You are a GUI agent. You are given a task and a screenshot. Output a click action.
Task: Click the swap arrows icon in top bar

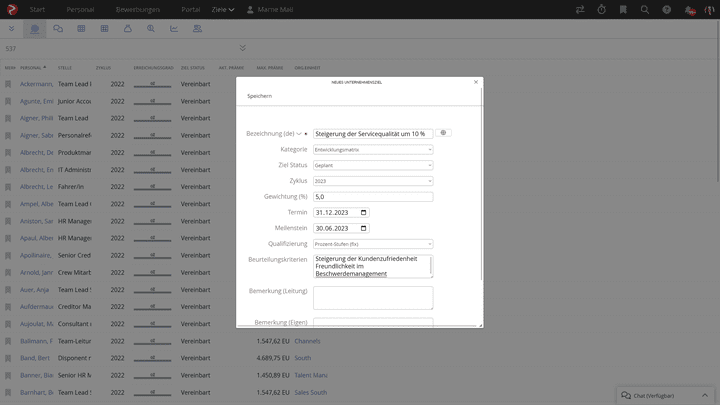[x=580, y=9]
